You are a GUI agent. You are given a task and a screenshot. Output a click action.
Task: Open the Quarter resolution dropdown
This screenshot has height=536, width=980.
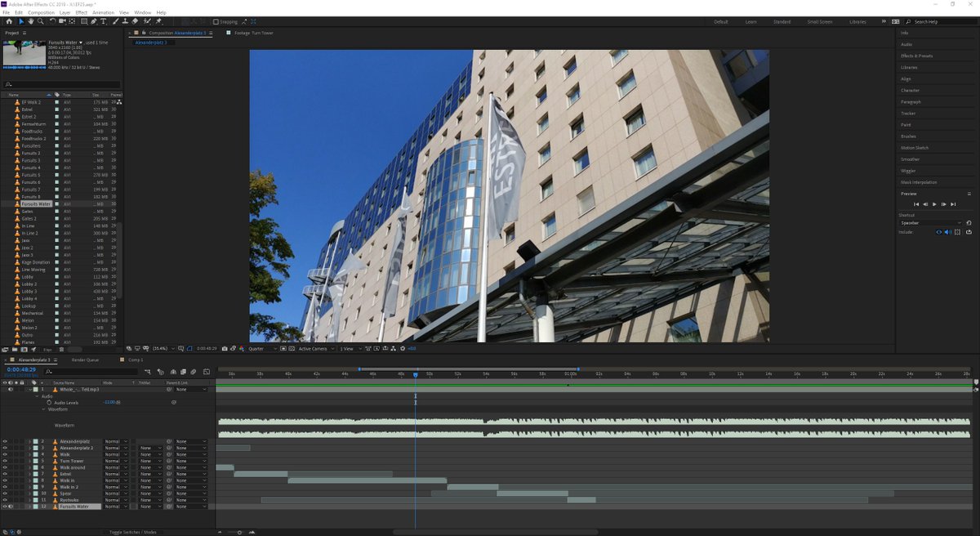[263, 349]
